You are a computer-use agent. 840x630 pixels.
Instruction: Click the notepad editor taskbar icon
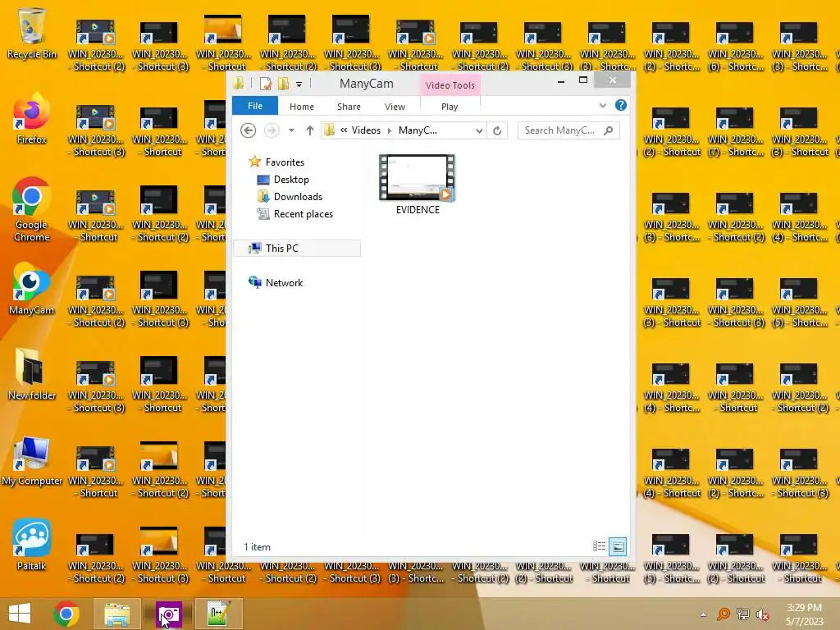click(219, 614)
